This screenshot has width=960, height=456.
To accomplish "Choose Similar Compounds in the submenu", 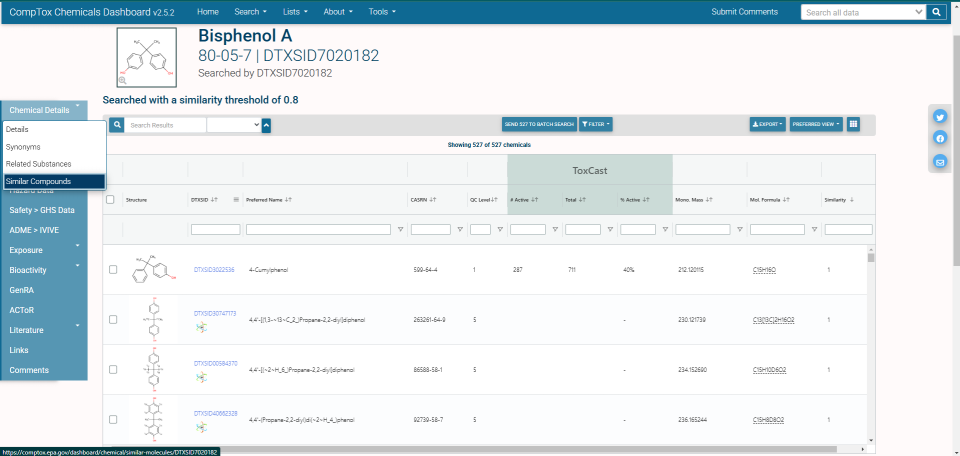I will tap(54, 182).
